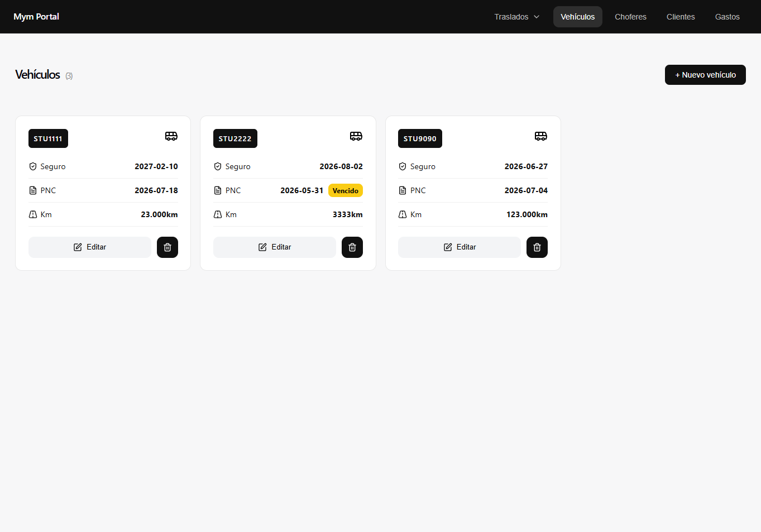Add a new vehicle with Nuevo vehículo

click(705, 75)
